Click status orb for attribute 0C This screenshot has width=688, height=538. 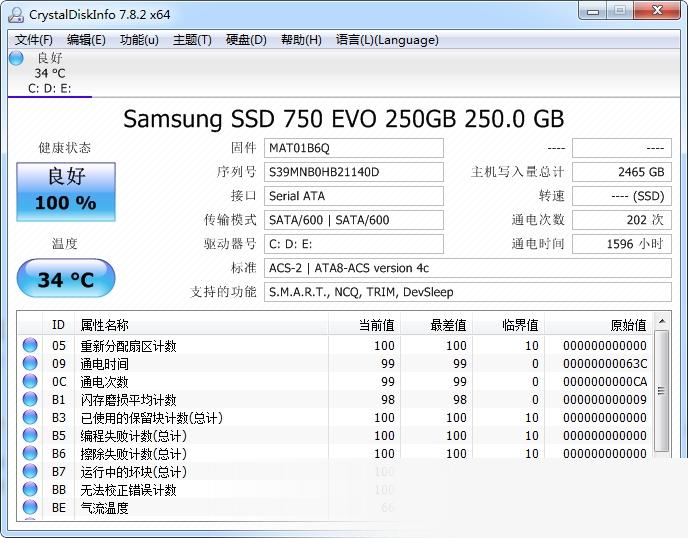pos(30,381)
